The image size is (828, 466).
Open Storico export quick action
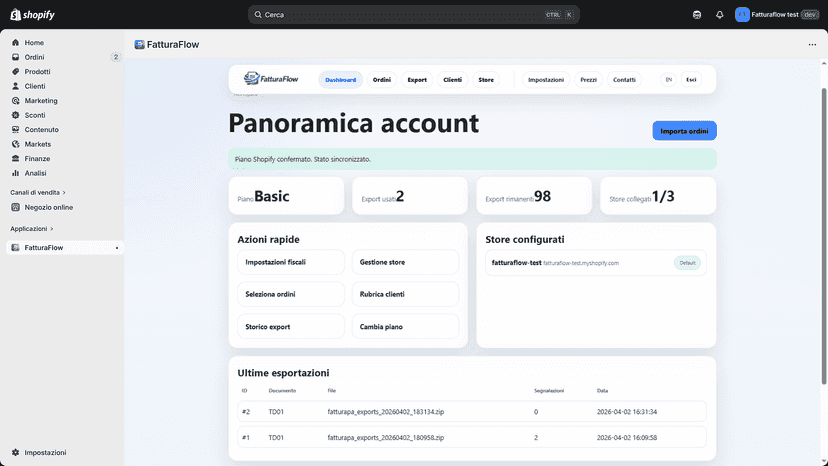290,327
